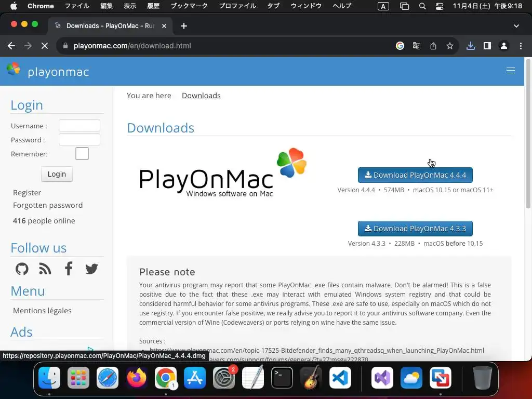Open the RSS feed icon

point(45,269)
